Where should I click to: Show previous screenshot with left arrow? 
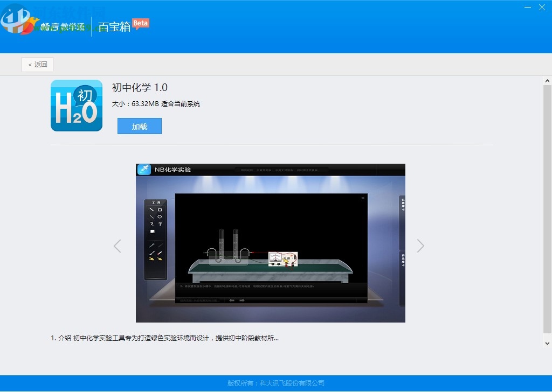(118, 246)
